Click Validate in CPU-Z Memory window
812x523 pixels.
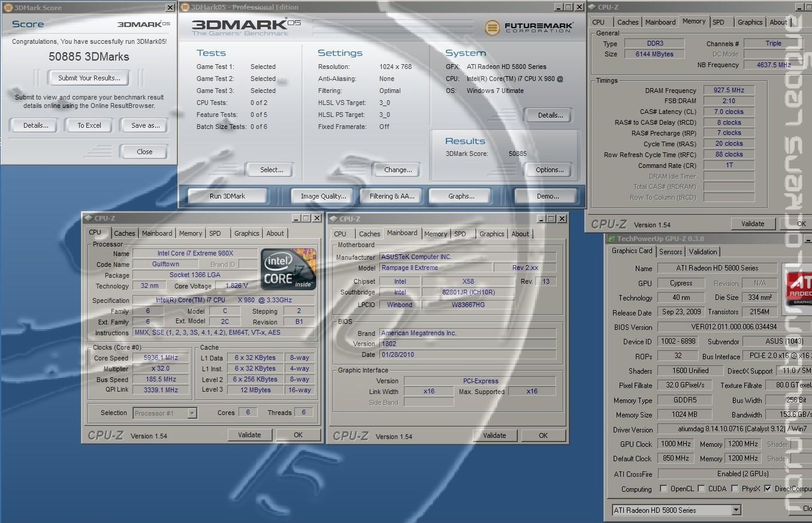753,224
